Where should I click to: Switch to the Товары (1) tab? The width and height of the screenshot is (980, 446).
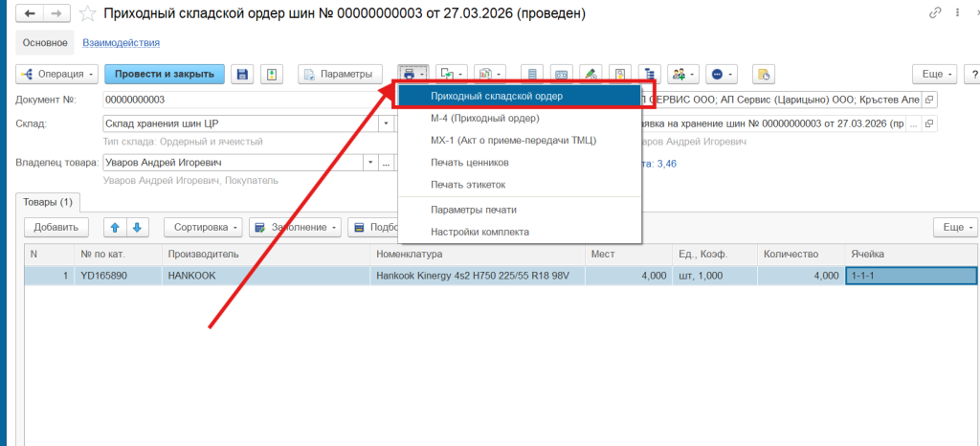tap(48, 202)
